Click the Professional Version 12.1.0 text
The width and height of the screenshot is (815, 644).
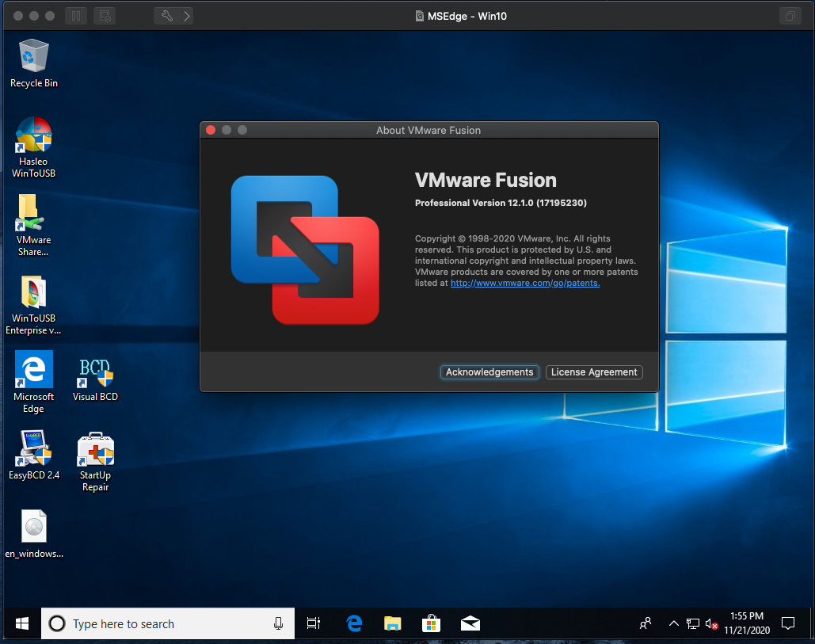(x=501, y=203)
